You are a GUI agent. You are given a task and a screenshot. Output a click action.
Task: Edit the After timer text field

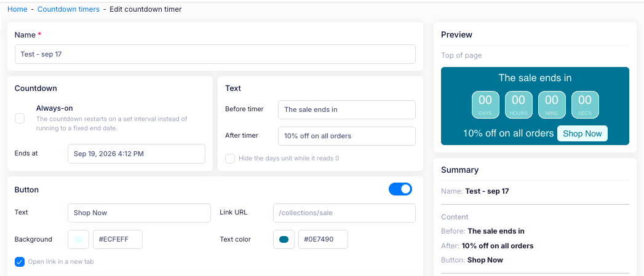tap(347, 136)
